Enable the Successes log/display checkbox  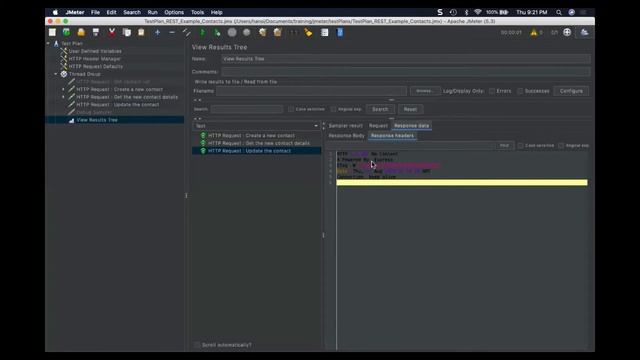[x=520, y=91]
